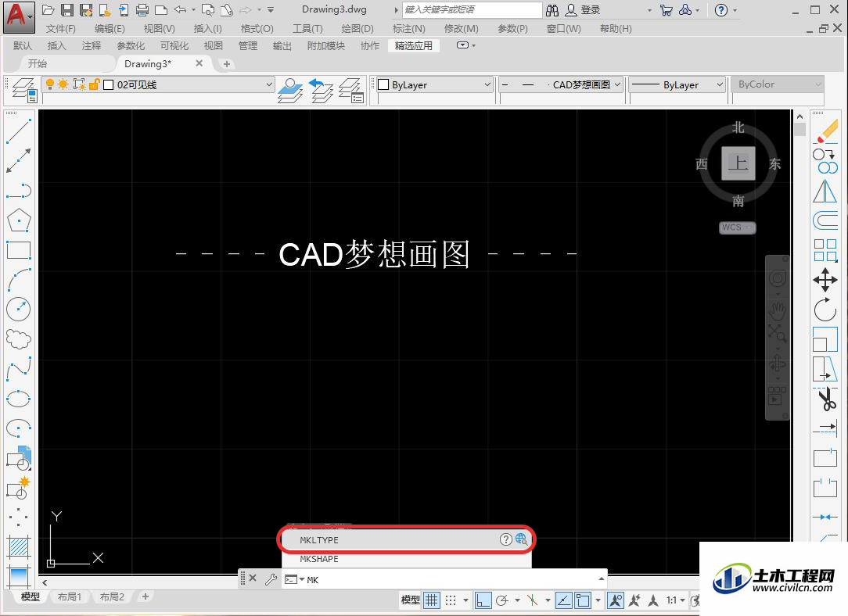Click the command line customize wrench icon
Screen dimensions: 848x616
pos(271,579)
